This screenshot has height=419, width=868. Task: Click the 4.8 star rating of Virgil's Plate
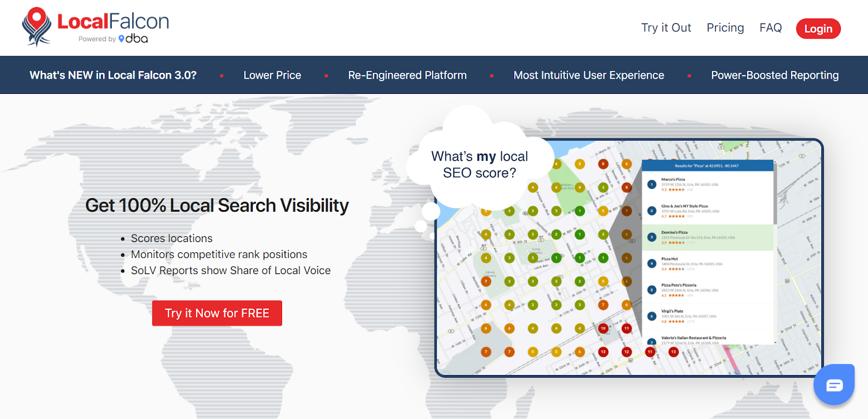click(673, 322)
